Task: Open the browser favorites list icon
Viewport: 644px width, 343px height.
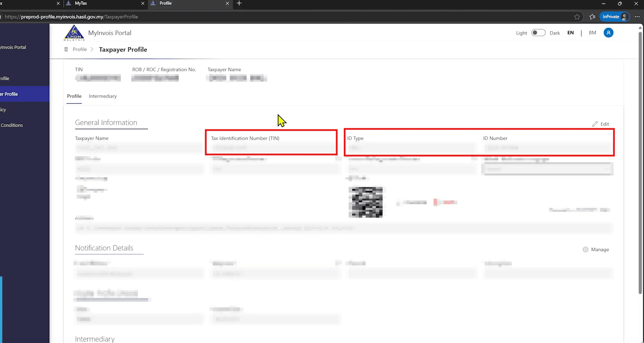Action: click(592, 17)
